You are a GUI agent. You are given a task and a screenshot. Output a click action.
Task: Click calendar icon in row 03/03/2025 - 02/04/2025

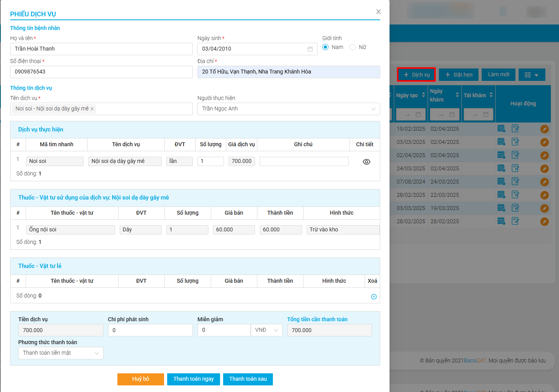tap(501, 142)
